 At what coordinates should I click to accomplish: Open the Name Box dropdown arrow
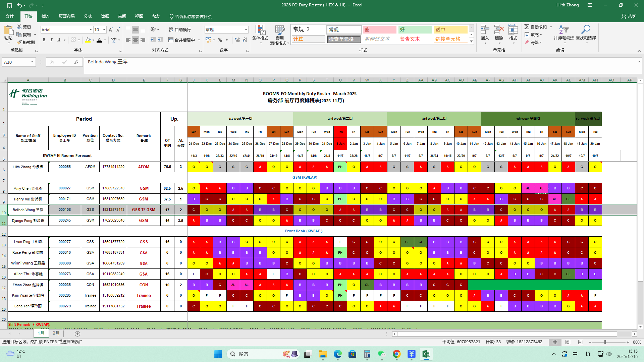pyautogui.click(x=32, y=62)
